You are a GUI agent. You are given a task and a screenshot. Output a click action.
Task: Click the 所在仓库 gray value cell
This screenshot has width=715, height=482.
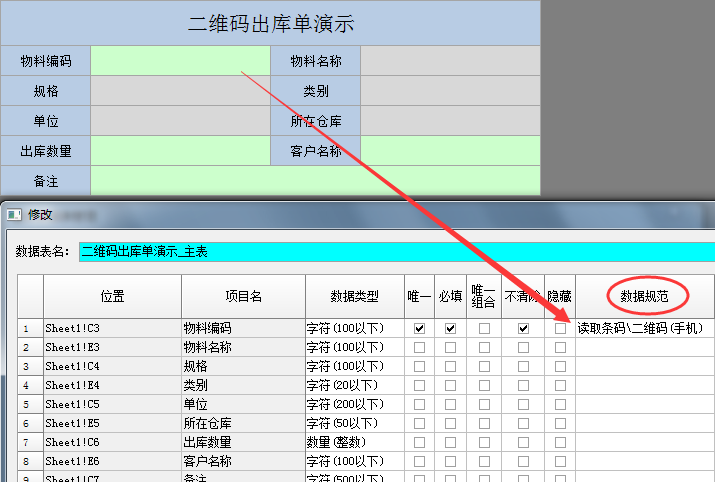click(450, 121)
